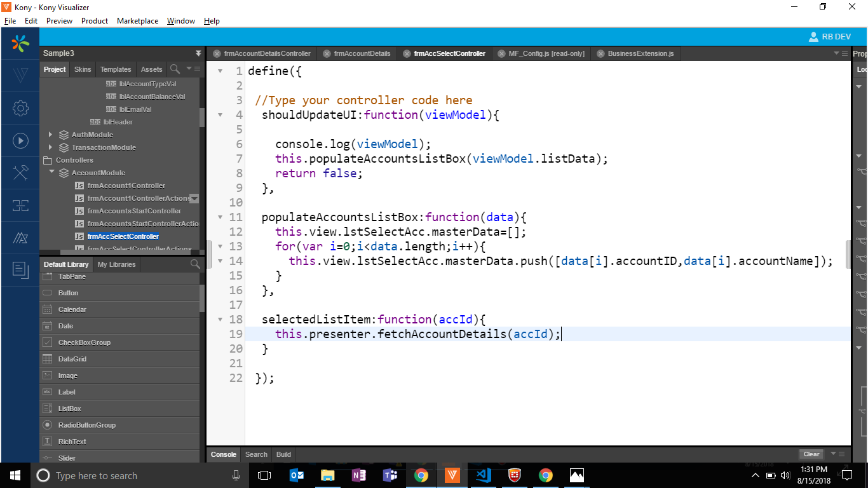868x488 pixels.
Task: Close the frmAccountDetailsController tab
Action: [x=217, y=53]
